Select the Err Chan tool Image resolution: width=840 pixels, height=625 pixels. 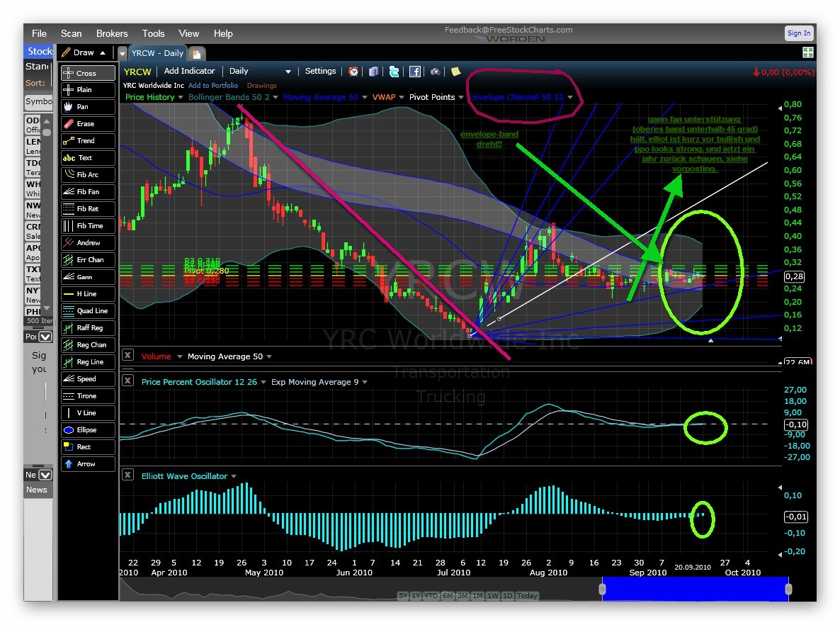[88, 259]
